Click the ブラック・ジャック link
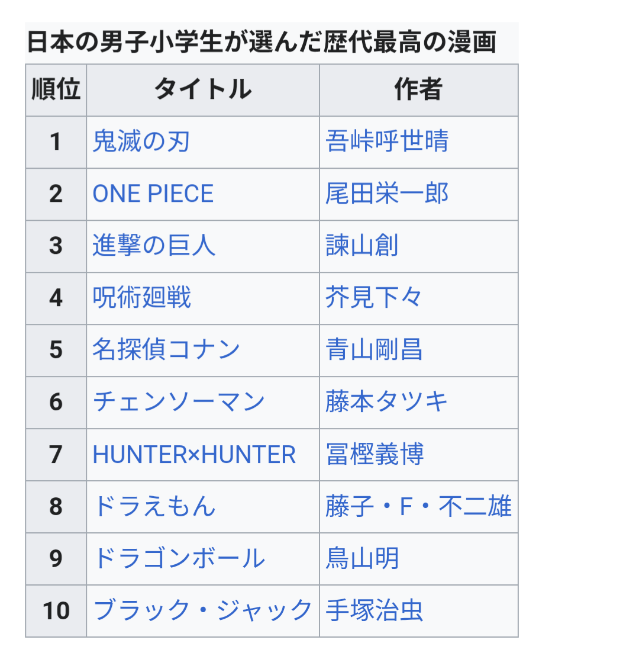 (202, 611)
